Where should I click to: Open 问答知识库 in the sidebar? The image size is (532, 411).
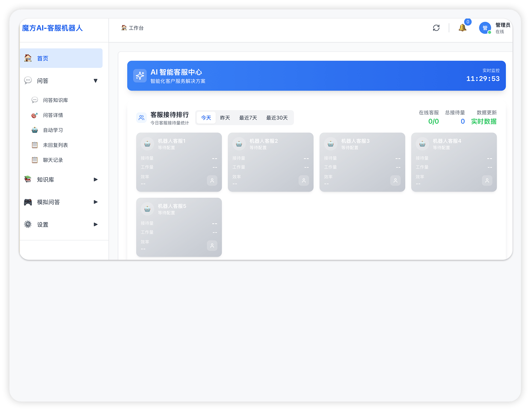(x=55, y=100)
